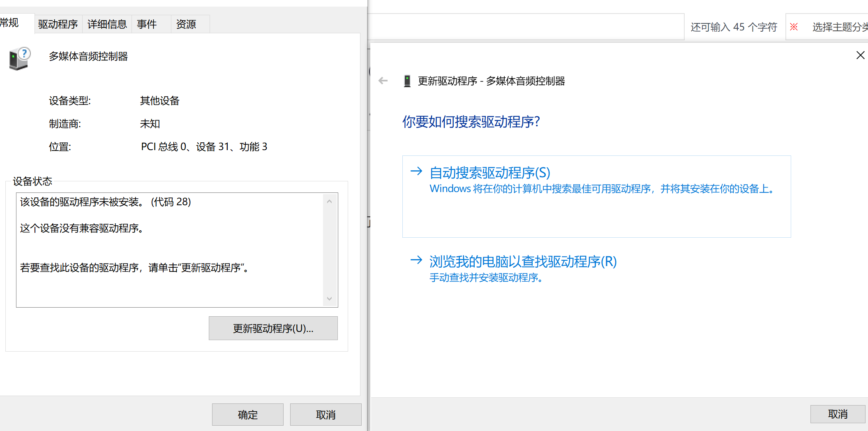Image resolution: width=868 pixels, height=431 pixels.
Task: Confirm with the 确定 button
Action: 247,415
